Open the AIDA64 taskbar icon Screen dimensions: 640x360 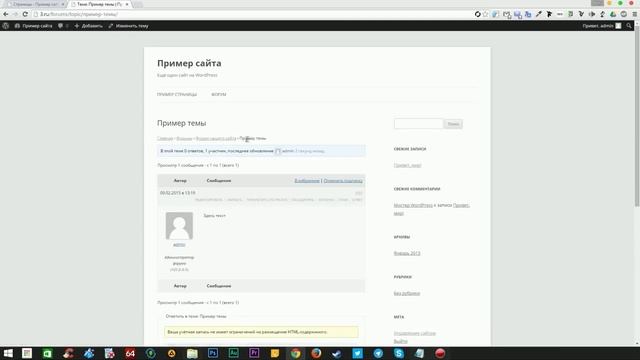[x=130, y=353]
